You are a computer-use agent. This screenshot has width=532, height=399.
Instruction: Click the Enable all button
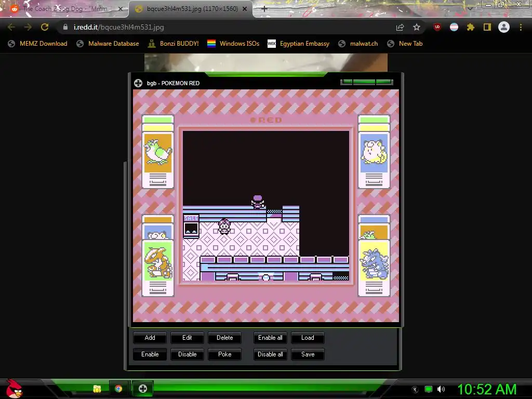[270, 338]
